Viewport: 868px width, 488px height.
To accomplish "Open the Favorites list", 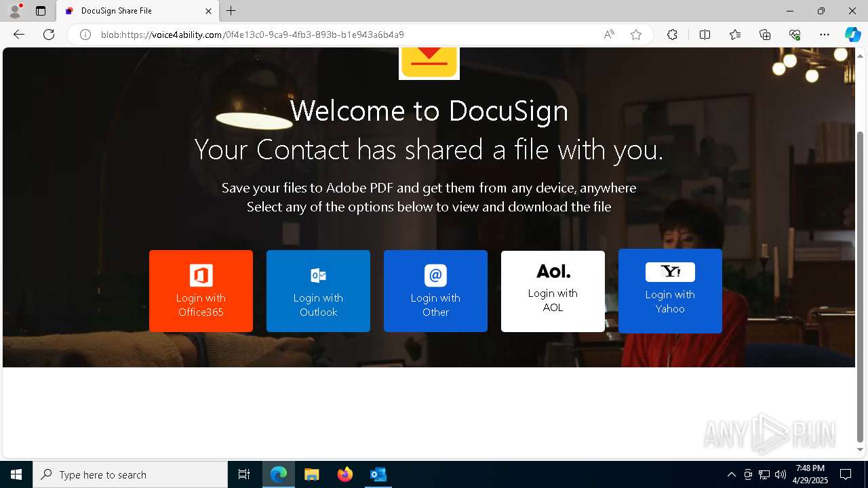I will coord(735,35).
